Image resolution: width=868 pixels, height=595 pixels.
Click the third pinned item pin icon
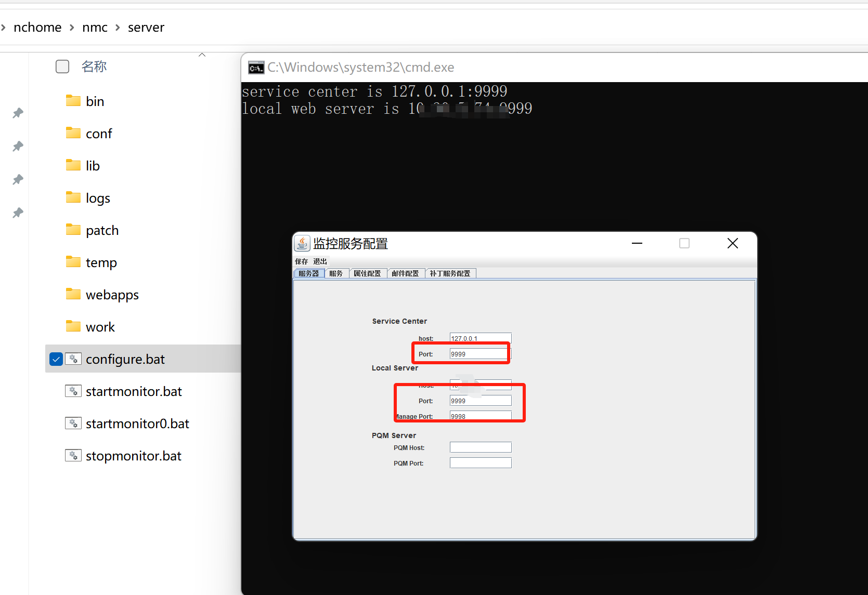coord(18,179)
